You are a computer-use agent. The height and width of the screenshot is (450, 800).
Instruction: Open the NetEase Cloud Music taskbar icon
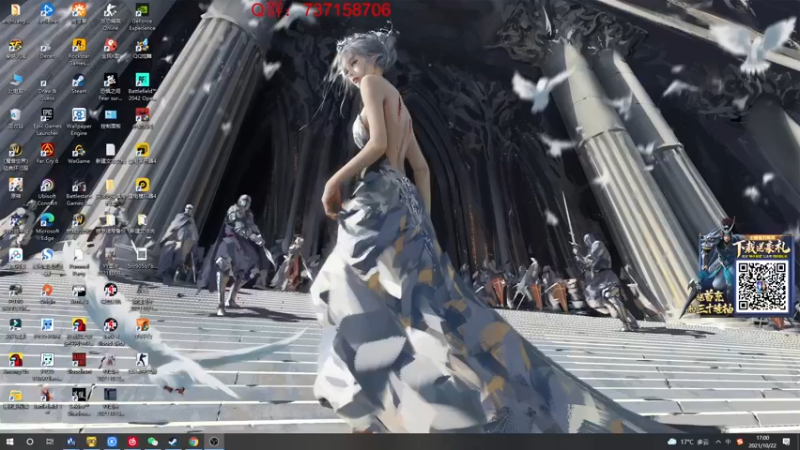coord(132,441)
